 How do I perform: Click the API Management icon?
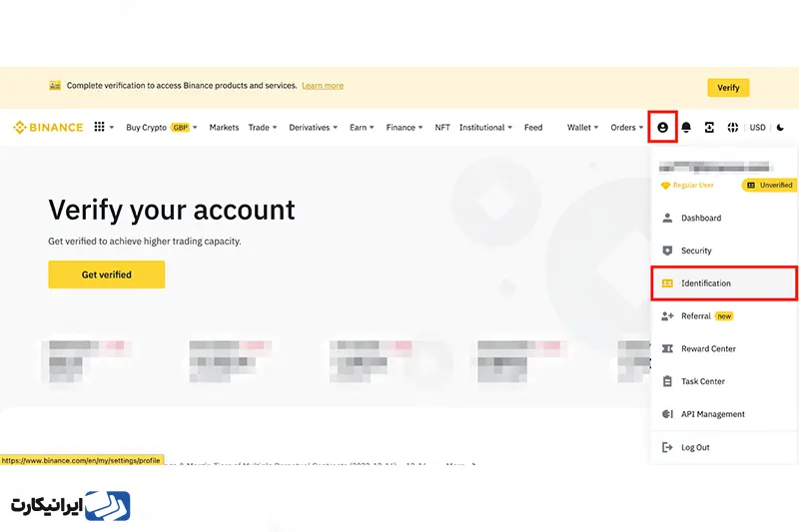(x=667, y=414)
